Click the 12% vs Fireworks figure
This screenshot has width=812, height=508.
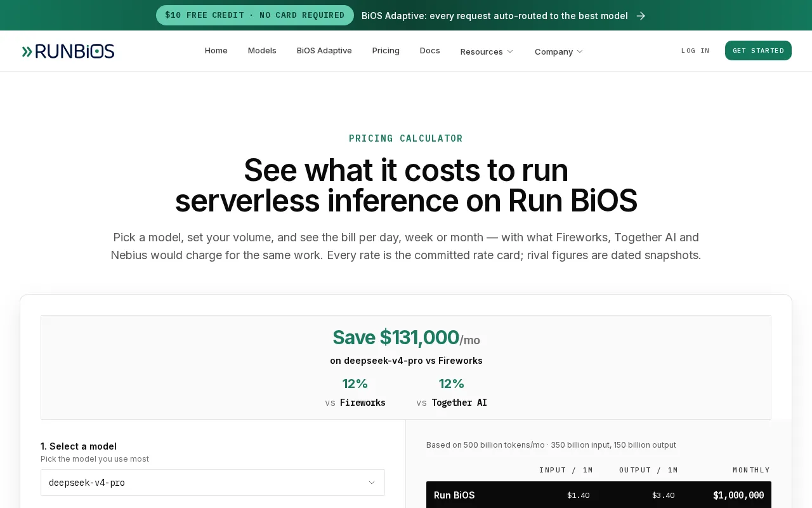(355, 384)
